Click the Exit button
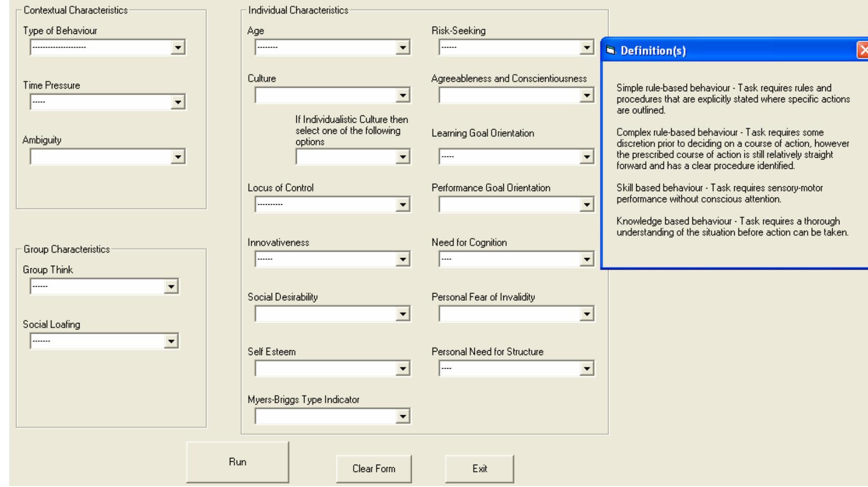868x487 pixels. click(480, 469)
